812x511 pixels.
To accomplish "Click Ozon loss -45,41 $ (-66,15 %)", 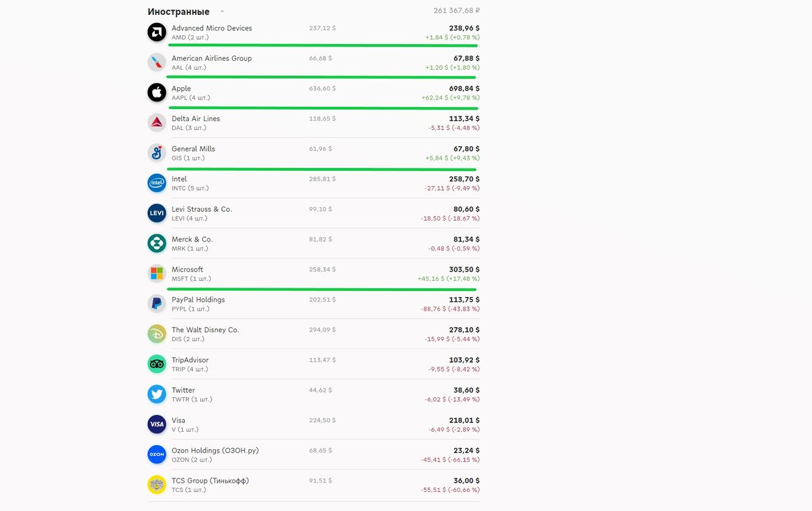I will pyautogui.click(x=450, y=460).
